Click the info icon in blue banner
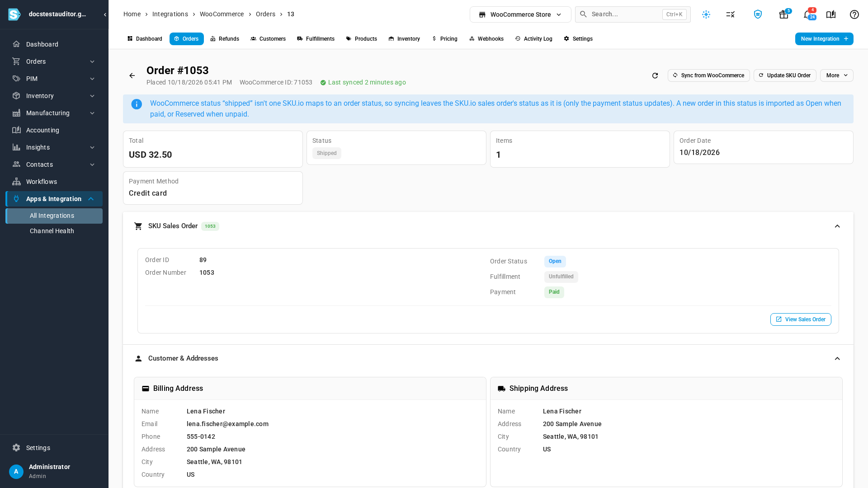 137,104
